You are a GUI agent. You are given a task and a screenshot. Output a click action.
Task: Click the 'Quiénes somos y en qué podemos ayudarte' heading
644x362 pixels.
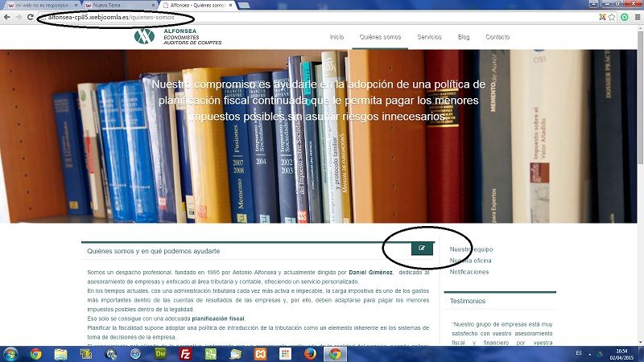pos(153,251)
